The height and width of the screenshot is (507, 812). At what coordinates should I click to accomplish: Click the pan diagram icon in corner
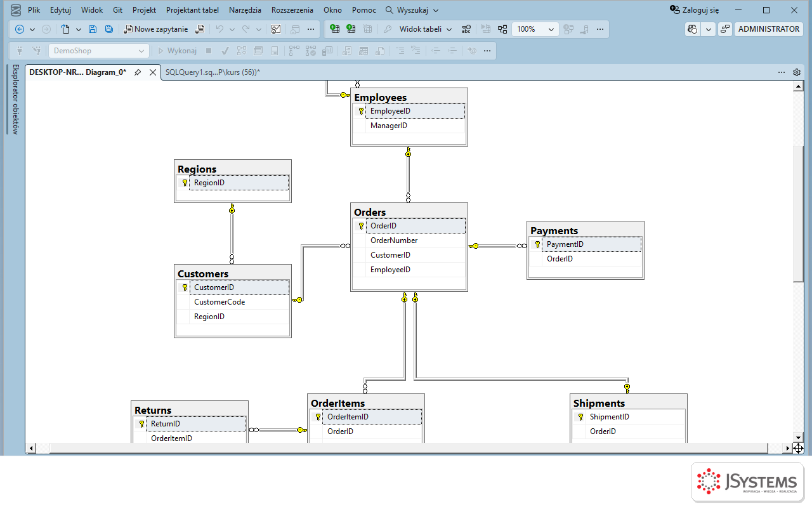pyautogui.click(x=798, y=449)
